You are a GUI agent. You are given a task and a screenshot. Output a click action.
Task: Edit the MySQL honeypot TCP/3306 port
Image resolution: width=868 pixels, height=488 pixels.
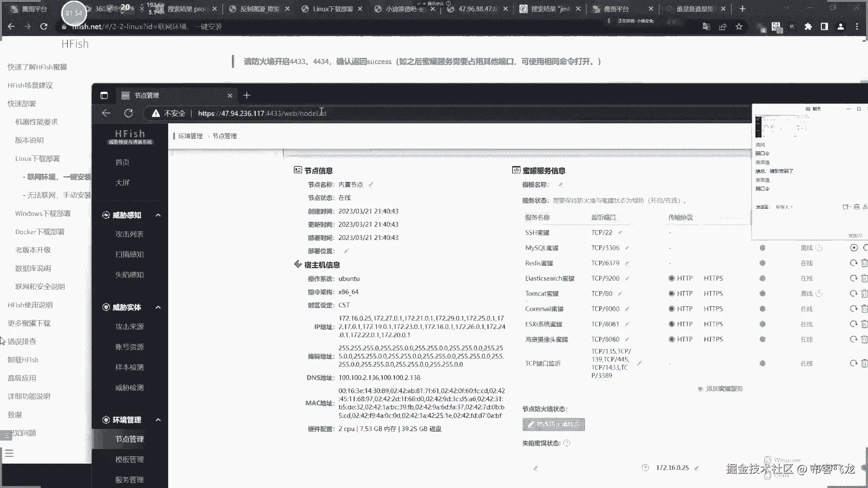coord(627,248)
